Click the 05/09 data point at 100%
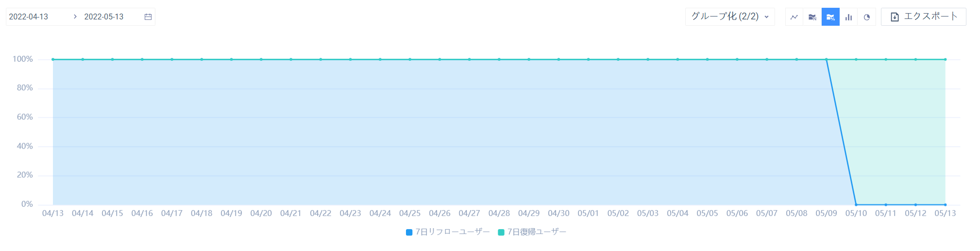980x251 pixels. click(827, 59)
